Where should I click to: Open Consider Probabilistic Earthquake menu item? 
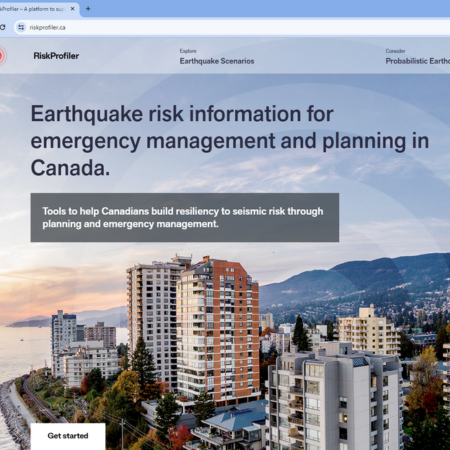pyautogui.click(x=418, y=56)
